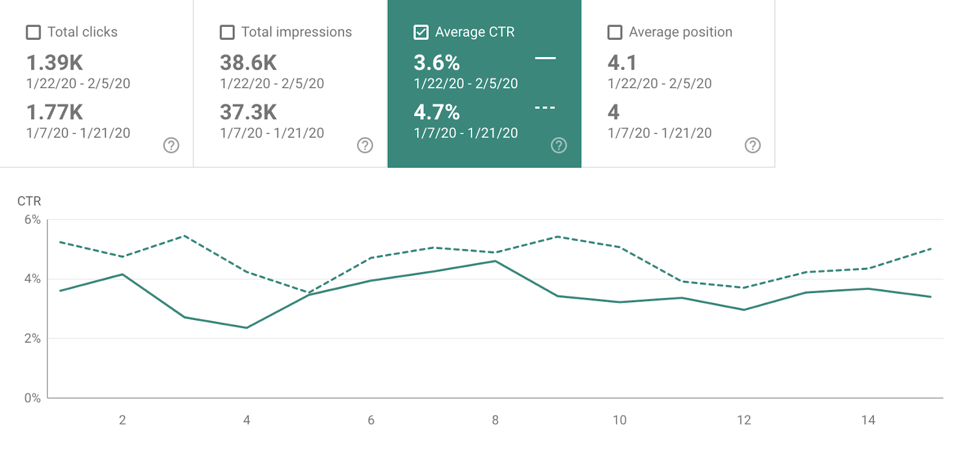The width and height of the screenshot is (980, 454).
Task: Tick the Average position checkbox
Action: coord(615,32)
